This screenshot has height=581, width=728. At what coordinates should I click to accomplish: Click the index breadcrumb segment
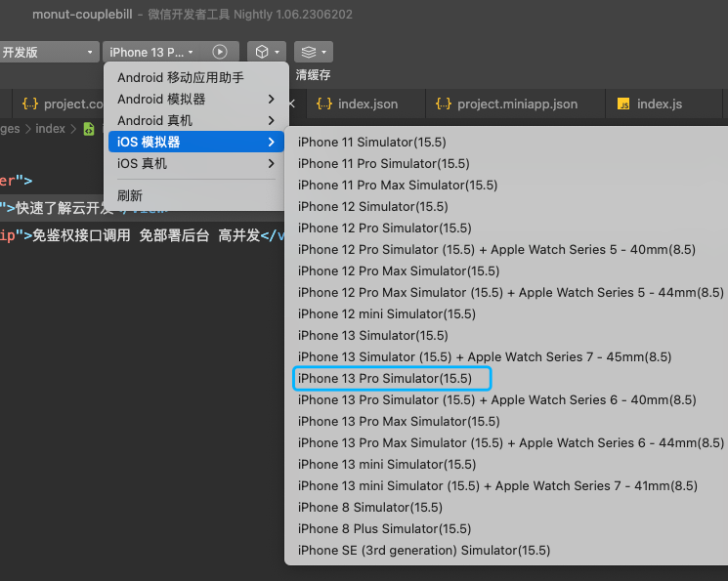point(50,129)
